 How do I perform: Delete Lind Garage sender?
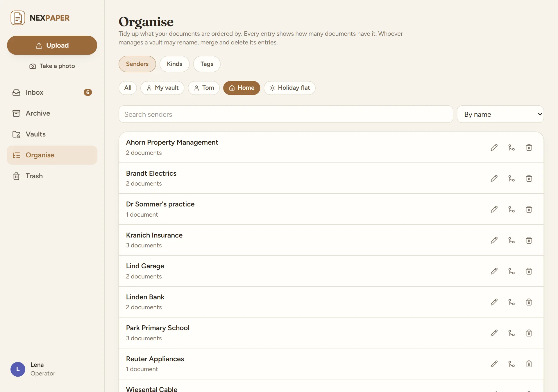click(x=529, y=271)
